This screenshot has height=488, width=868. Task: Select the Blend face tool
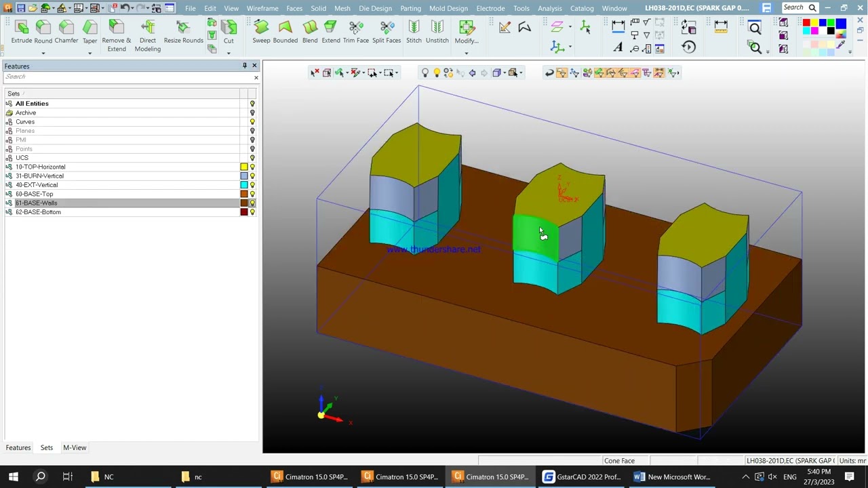tap(310, 33)
